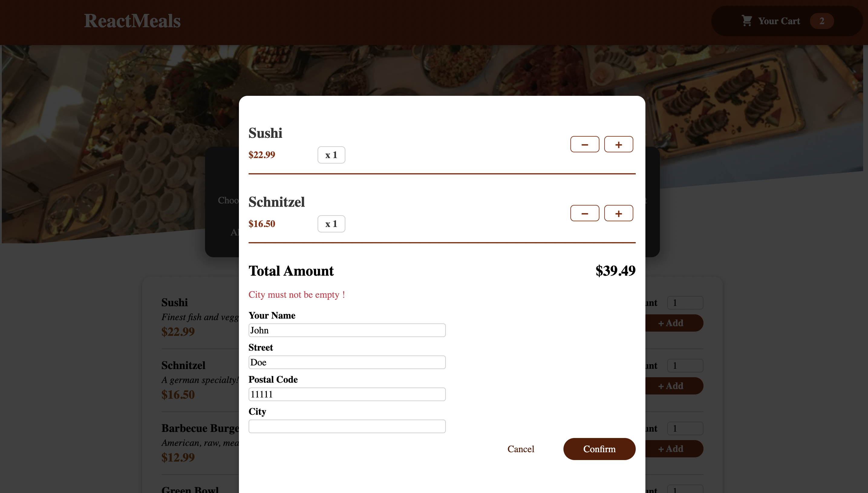Screen dimensions: 868x493
Task: Select the City empty input field
Action: tap(347, 426)
